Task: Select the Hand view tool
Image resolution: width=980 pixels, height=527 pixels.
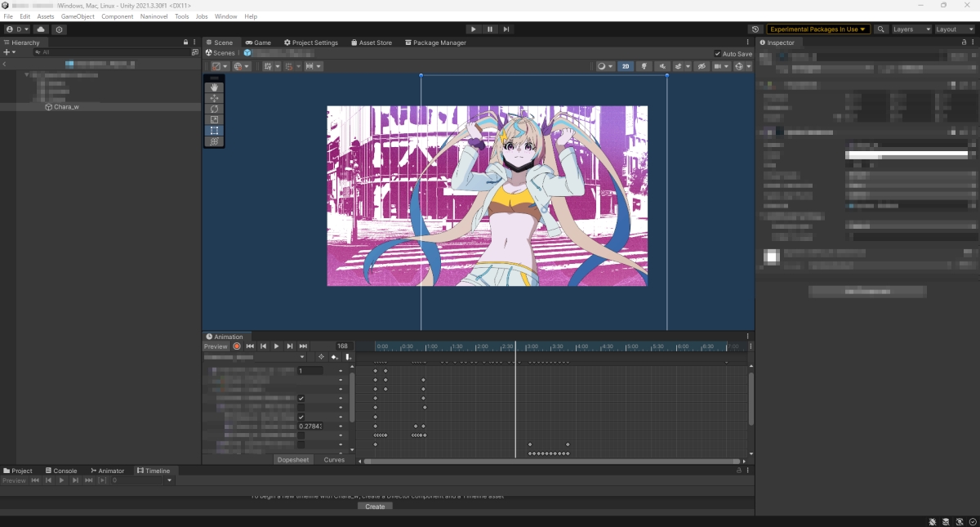Action: tap(215, 87)
